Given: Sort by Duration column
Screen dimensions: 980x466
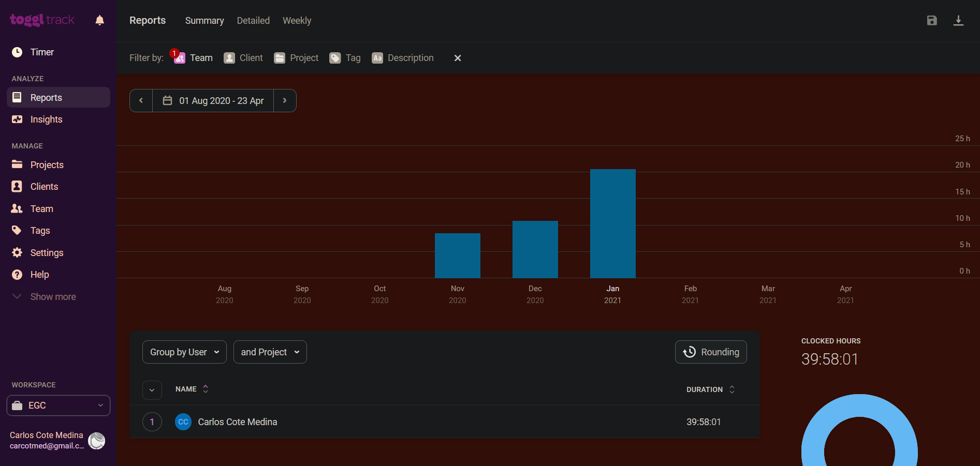Looking at the screenshot, I should point(711,389).
